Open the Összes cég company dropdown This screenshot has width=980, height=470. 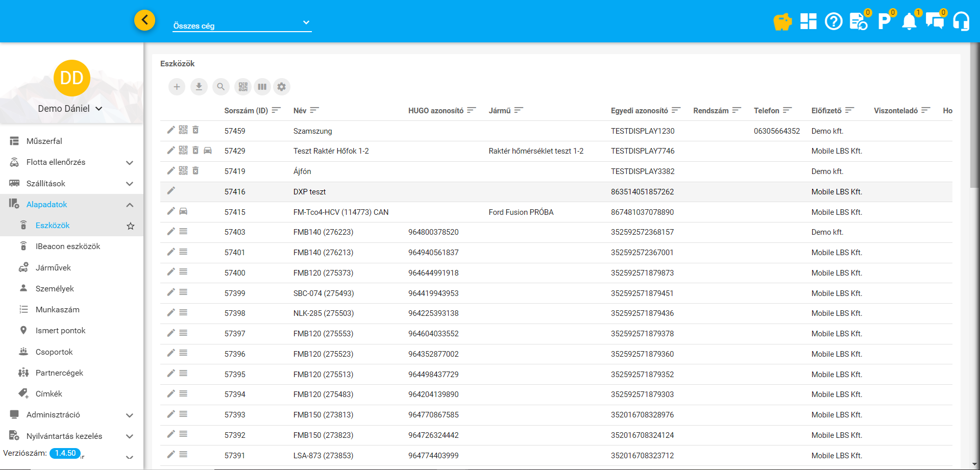point(241,23)
